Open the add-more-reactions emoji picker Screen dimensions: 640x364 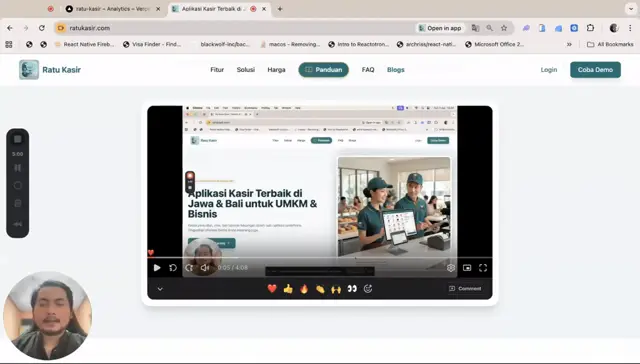pos(368,289)
